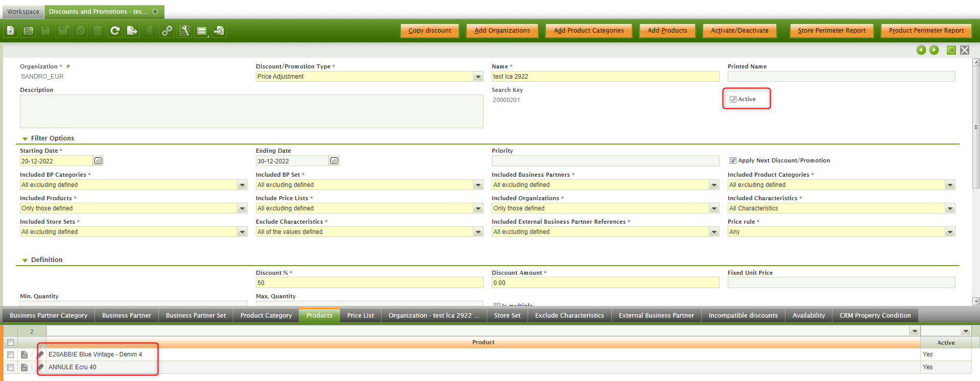The height and width of the screenshot is (381, 980).
Task: Open the Starting Date calendar picker
Action: [99, 161]
